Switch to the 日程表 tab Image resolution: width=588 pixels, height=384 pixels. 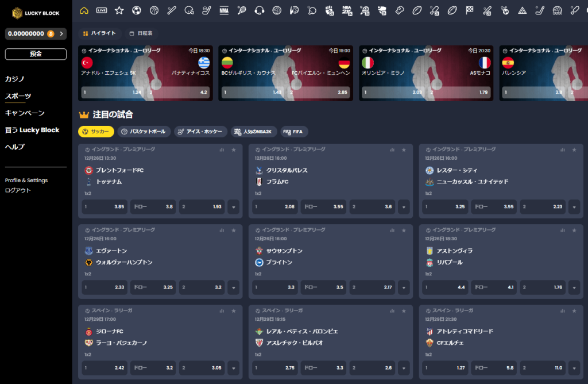pos(141,33)
